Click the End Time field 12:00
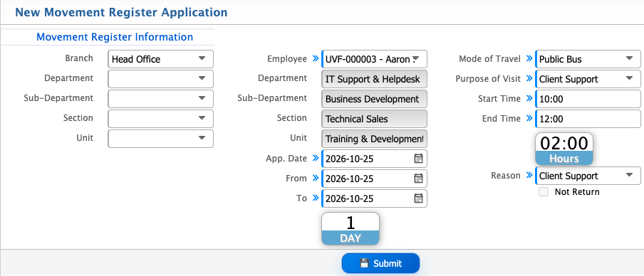644x276 pixels. coord(588,119)
